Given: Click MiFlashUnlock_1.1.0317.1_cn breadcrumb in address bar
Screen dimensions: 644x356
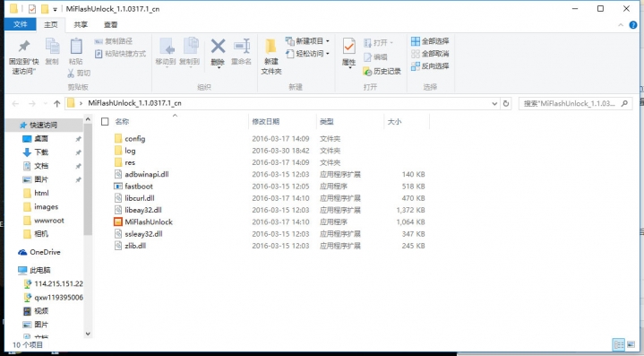Looking at the screenshot, I should pos(134,103).
